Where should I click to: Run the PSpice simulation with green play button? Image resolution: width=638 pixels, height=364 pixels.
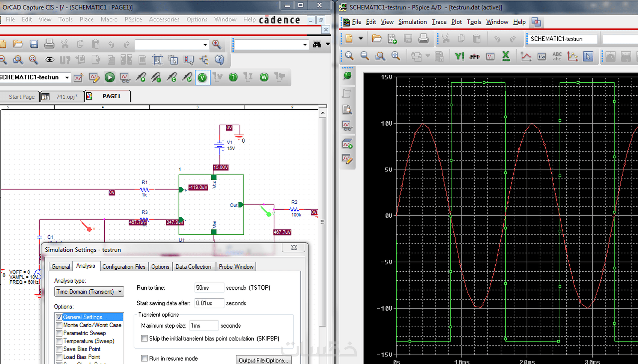pyautogui.click(x=109, y=77)
